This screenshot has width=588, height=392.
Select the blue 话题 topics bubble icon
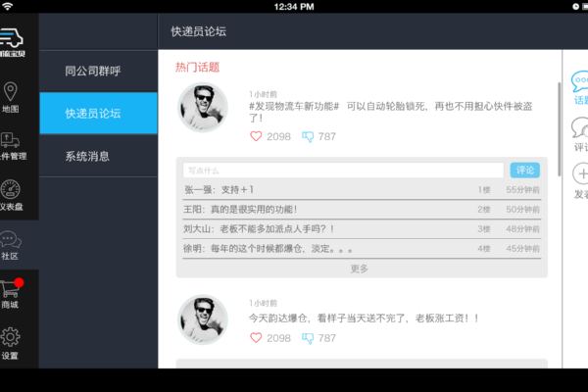580,81
